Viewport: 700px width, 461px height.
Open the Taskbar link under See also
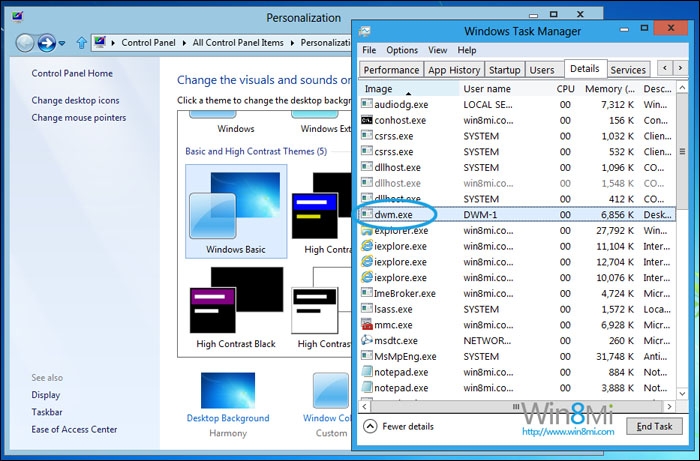47,412
